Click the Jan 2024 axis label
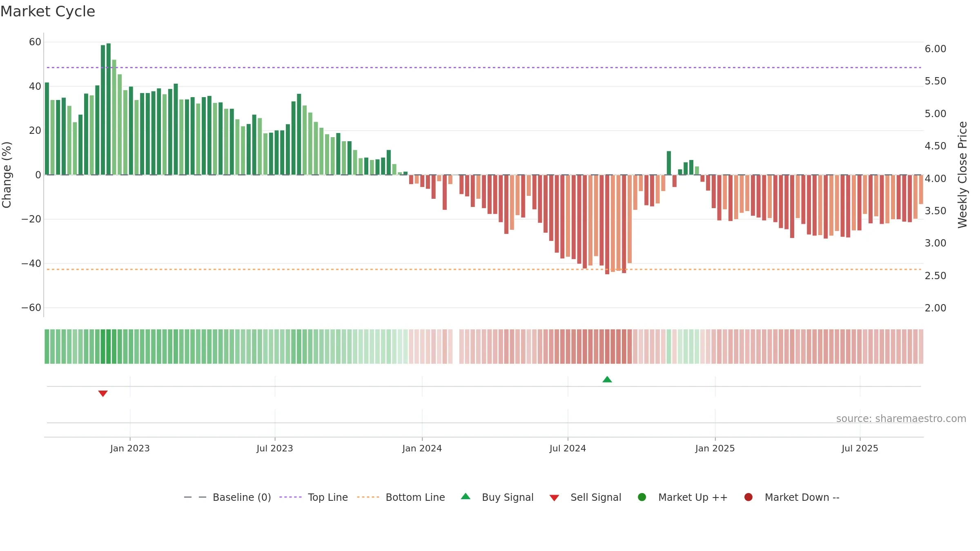Image resolution: width=980 pixels, height=551 pixels. (422, 449)
